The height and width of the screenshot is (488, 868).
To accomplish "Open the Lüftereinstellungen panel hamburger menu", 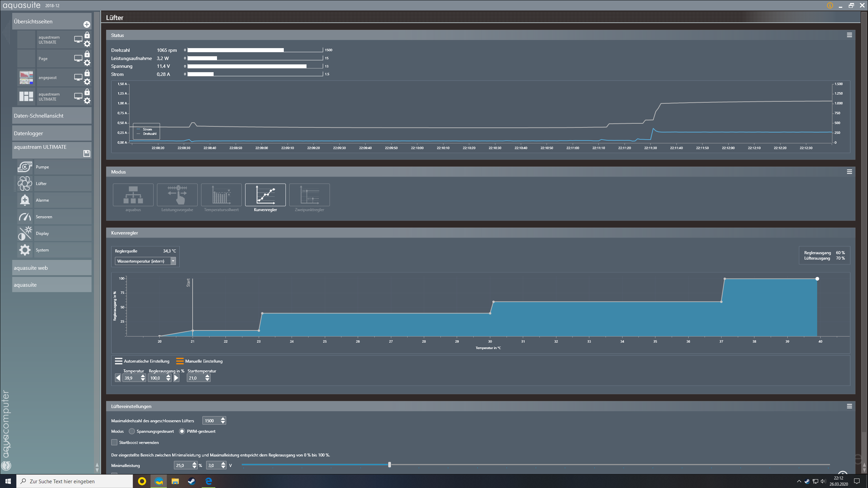I will 849,406.
